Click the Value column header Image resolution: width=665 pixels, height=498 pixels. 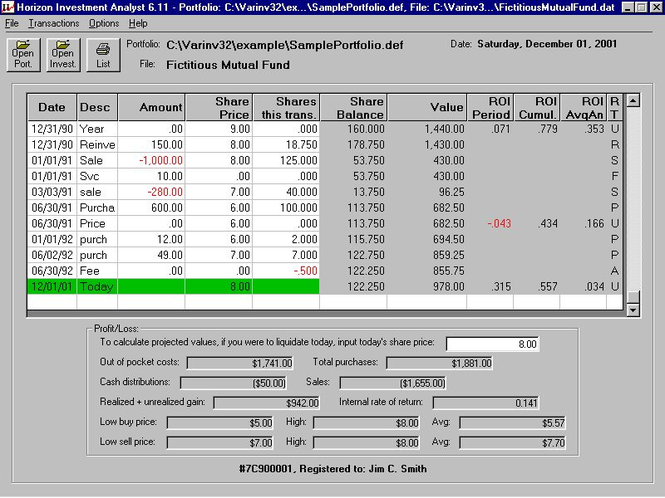[x=427, y=108]
